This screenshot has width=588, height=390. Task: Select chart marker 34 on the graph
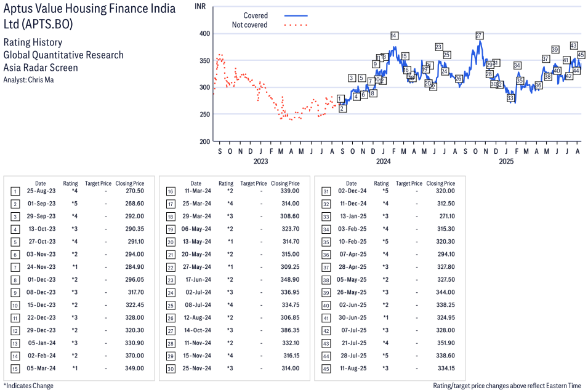517,65
